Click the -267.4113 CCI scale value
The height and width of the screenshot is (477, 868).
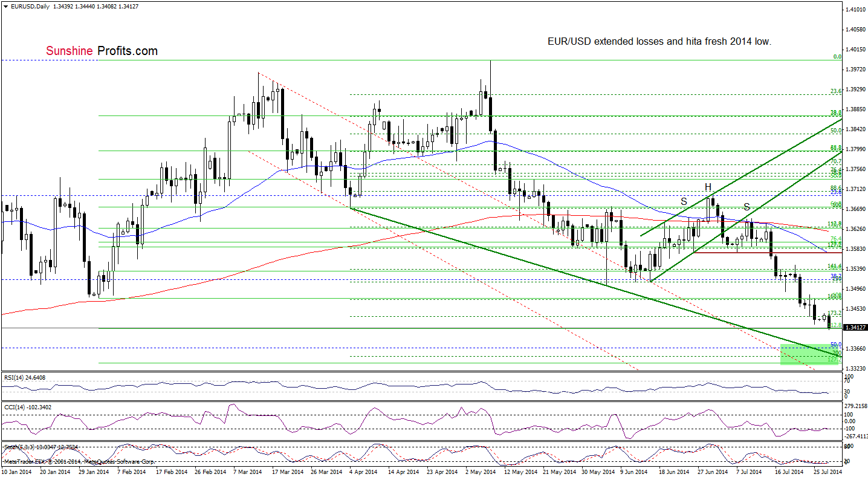855,436
